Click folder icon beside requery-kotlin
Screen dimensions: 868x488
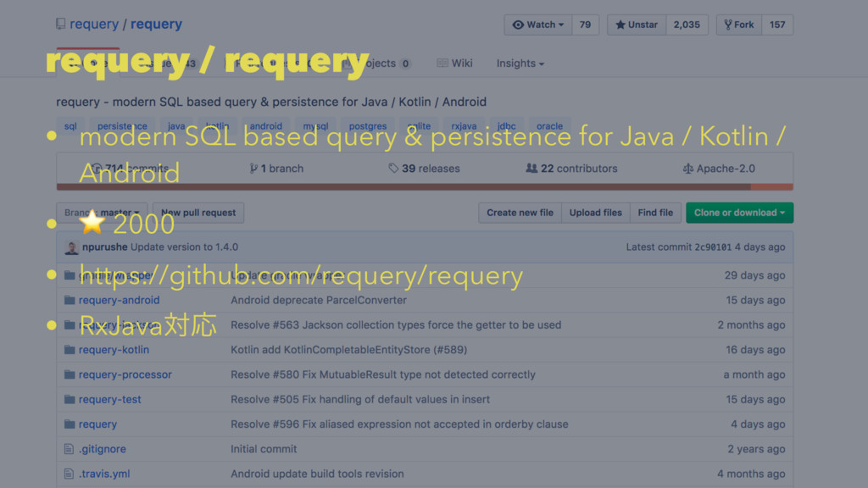pos(70,350)
